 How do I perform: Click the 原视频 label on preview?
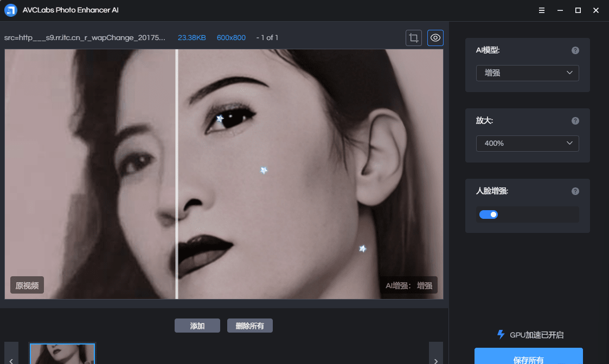pyautogui.click(x=27, y=285)
